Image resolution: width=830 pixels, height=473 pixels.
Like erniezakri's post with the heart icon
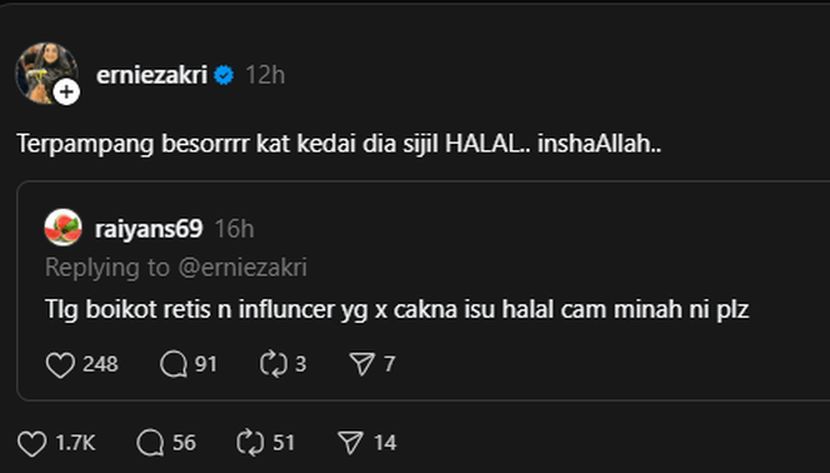(33, 442)
